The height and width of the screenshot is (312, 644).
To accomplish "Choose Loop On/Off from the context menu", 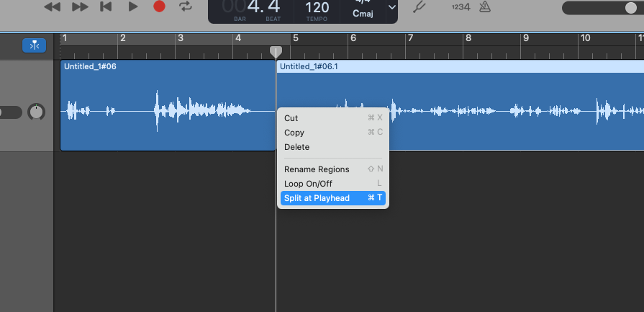I will [x=332, y=183].
